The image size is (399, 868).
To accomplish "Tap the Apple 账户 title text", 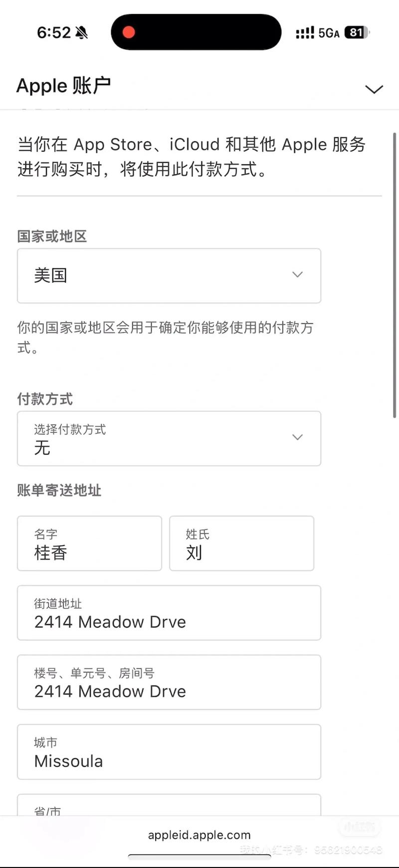I will (63, 85).
